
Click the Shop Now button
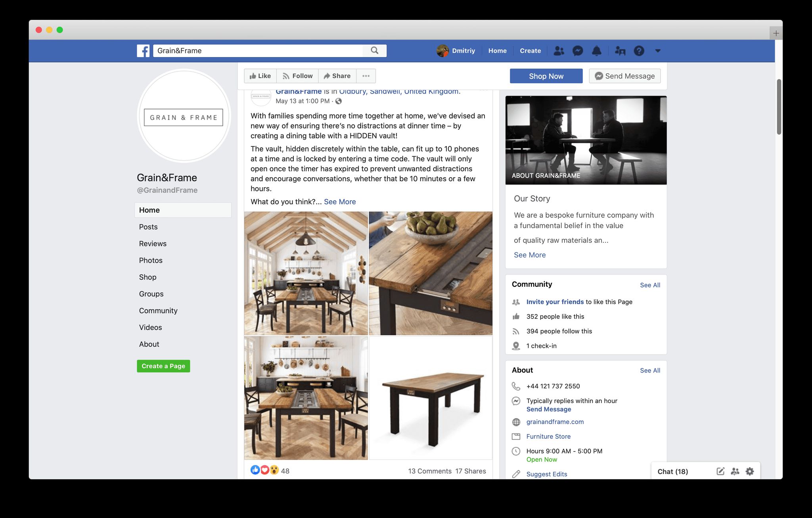pyautogui.click(x=546, y=76)
